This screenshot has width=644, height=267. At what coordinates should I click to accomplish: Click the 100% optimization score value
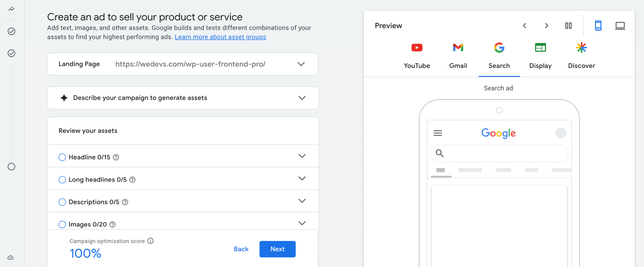click(x=86, y=253)
